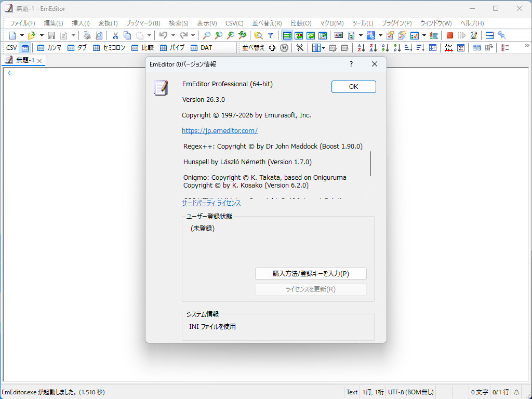
Task: Open the CSV(C) menu
Action: pyautogui.click(x=234, y=23)
